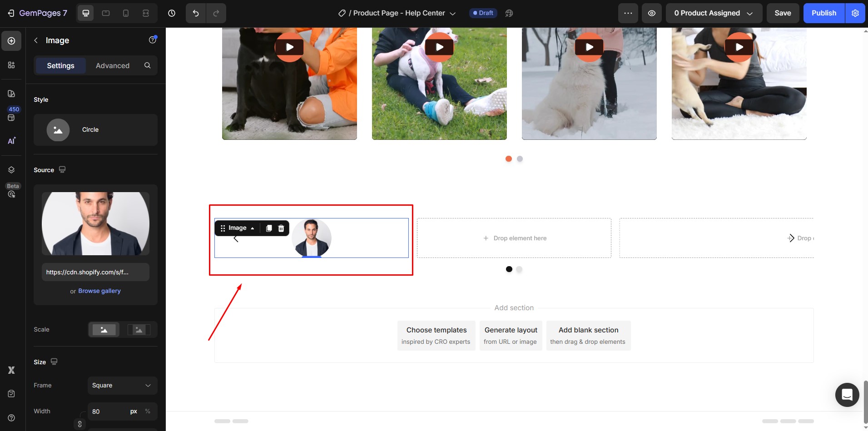
Task: Open the AI assistant sidebar icon
Action: click(11, 141)
